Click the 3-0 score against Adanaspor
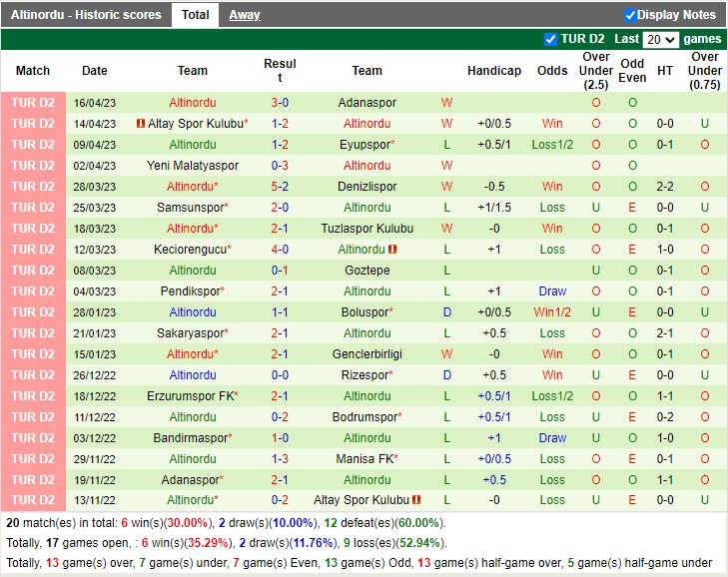 pos(280,103)
